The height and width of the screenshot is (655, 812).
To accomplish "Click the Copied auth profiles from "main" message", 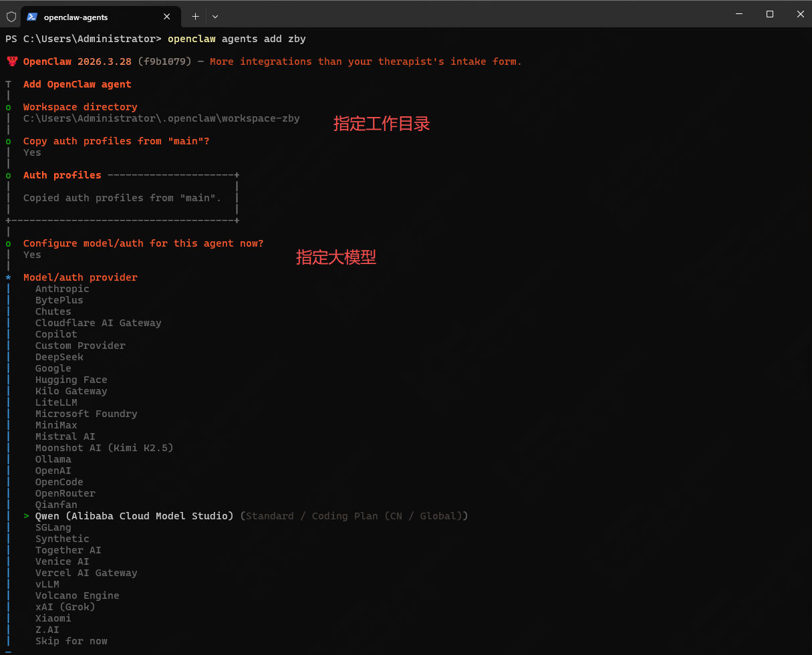I will pos(122,198).
